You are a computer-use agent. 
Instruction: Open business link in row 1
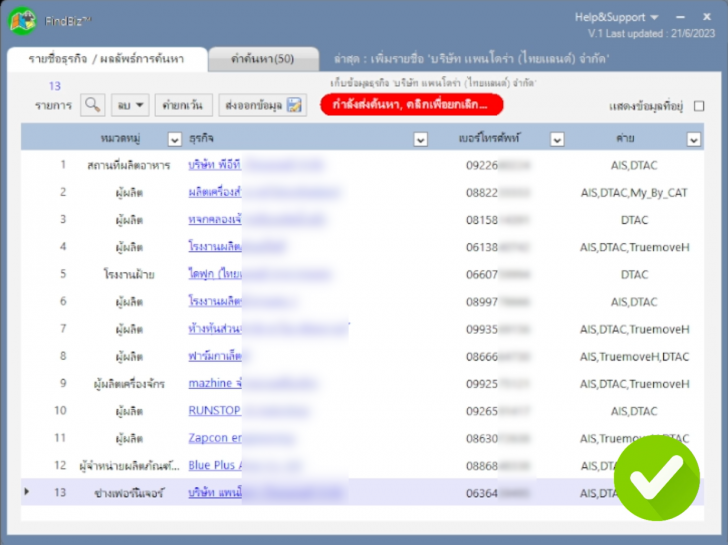point(214,165)
